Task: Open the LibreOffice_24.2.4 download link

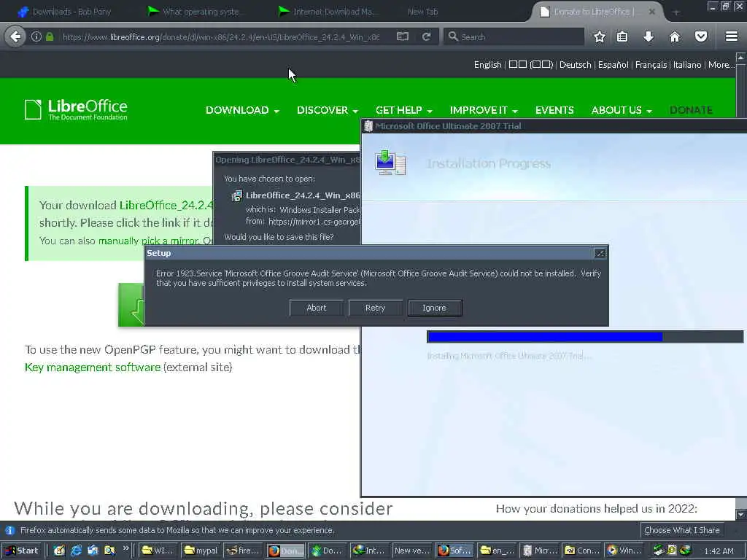Action: 166,205
